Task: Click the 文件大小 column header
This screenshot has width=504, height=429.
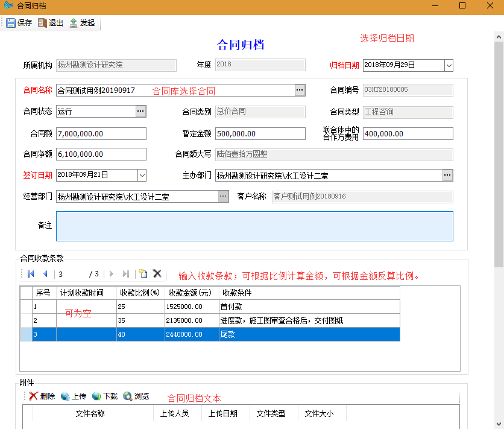Action: click(322, 413)
